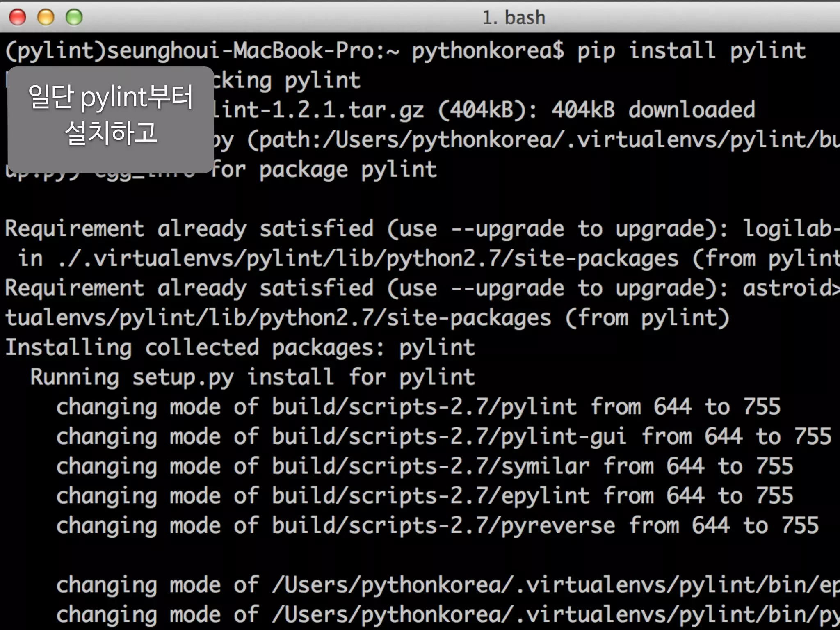Click the shell prompt 'seunghoui-MacBook-Pro'
840x630 pixels.
click(240, 51)
